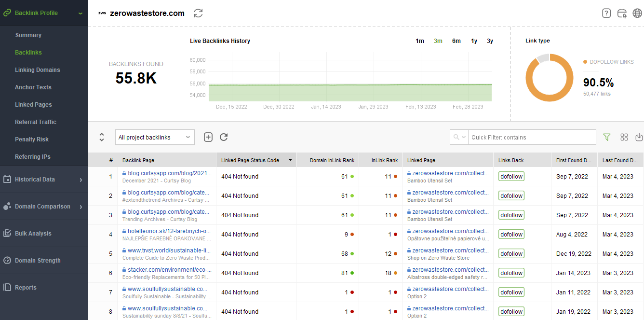Viewport: 644px width, 320px height.
Task: Switch history chart to 1m range
Action: 420,41
